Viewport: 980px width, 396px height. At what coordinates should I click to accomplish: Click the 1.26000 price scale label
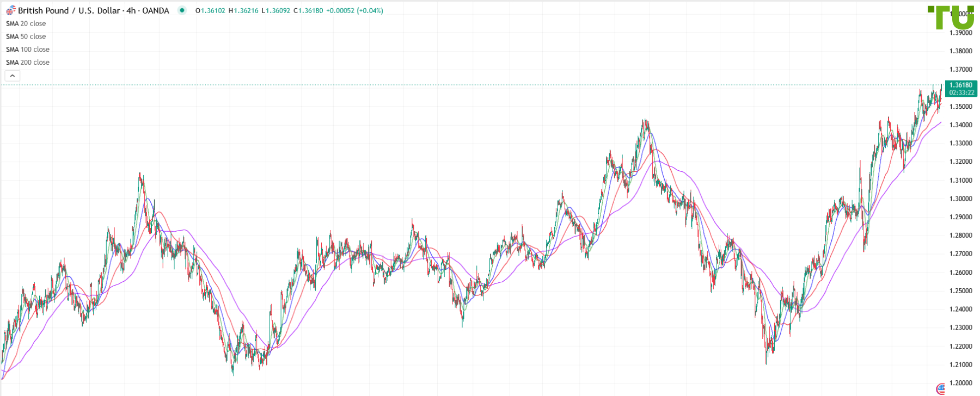tap(961, 273)
